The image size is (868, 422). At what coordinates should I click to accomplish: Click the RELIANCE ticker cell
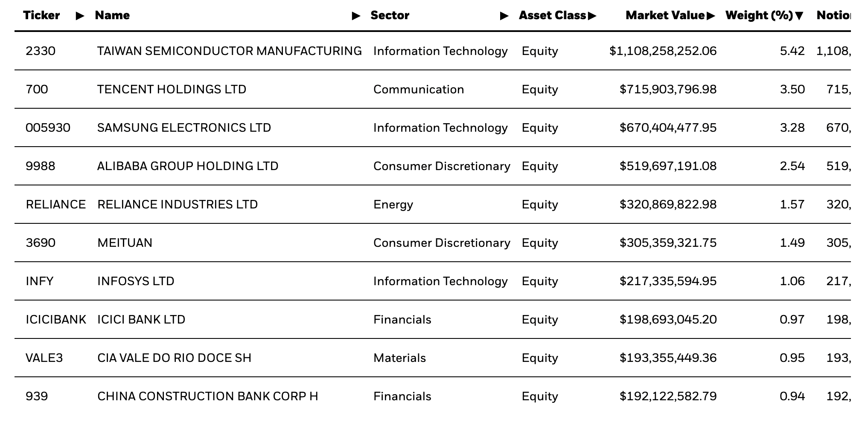pyautogui.click(x=55, y=205)
